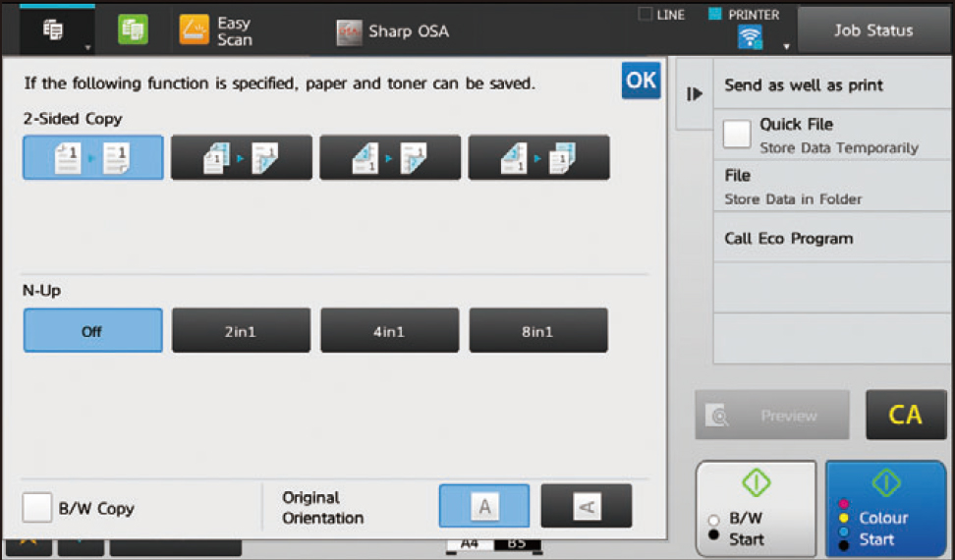The height and width of the screenshot is (560, 955).
Task: Pick 2-sided to 2-sided copy icon
Action: click(x=390, y=157)
